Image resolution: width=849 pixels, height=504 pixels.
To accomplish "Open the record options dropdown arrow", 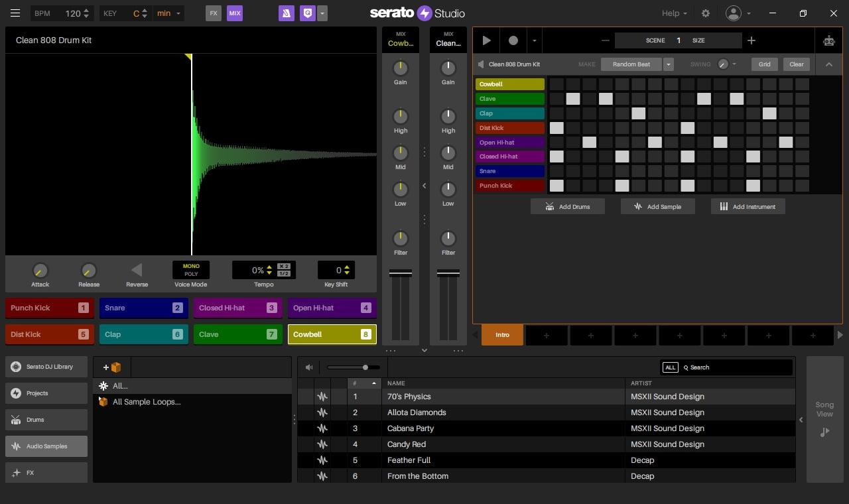I will coord(534,40).
